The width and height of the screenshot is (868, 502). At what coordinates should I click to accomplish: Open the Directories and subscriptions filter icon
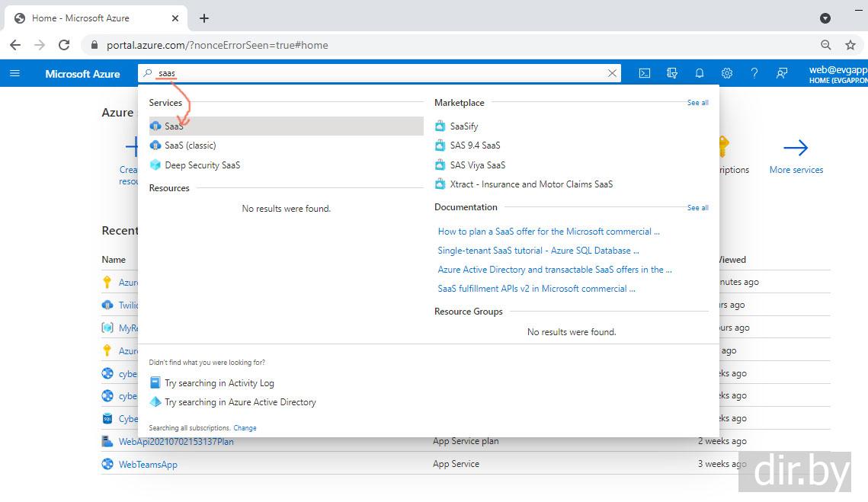(672, 73)
